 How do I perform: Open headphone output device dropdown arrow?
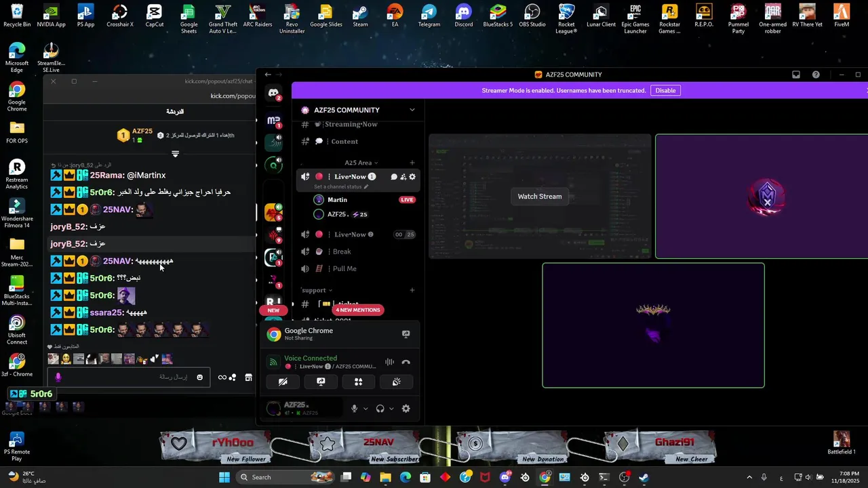391,409
